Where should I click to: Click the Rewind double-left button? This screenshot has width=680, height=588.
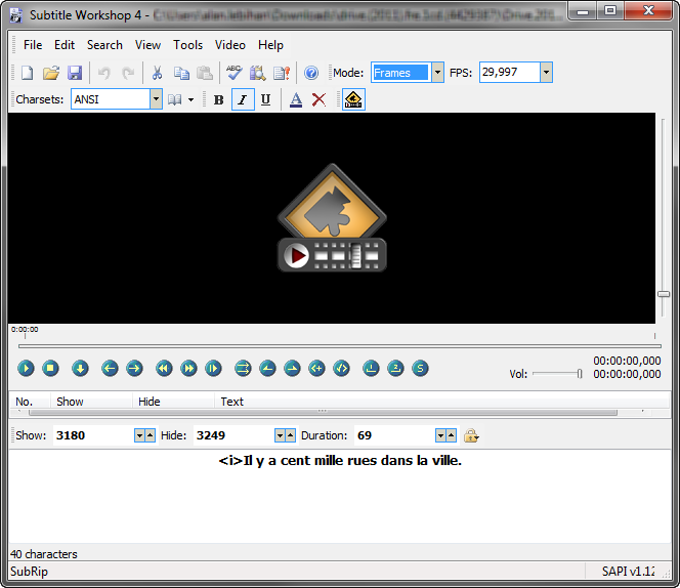[164, 369]
